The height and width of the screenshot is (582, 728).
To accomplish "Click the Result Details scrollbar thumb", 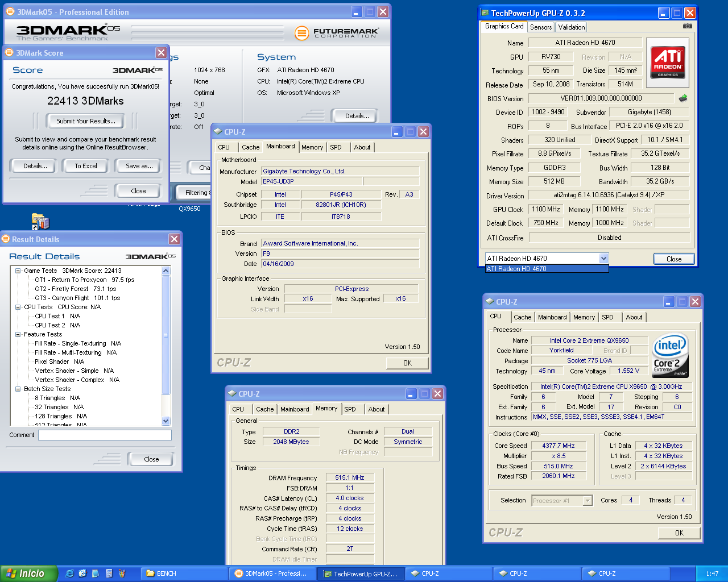I will pos(166,335).
